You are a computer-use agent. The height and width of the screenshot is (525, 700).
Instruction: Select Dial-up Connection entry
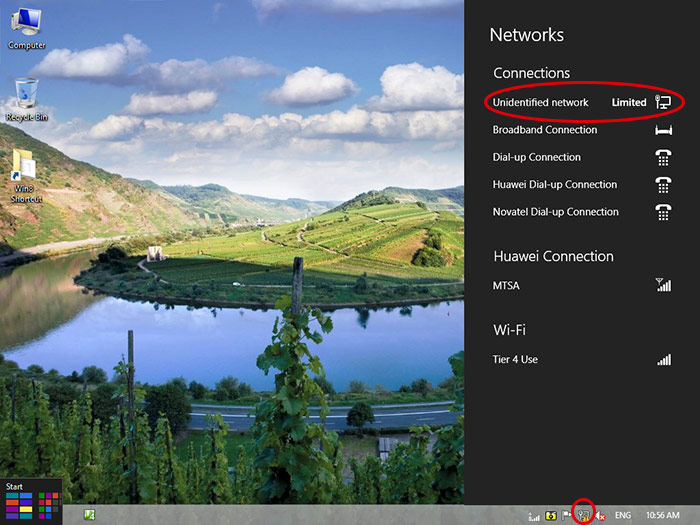582,157
